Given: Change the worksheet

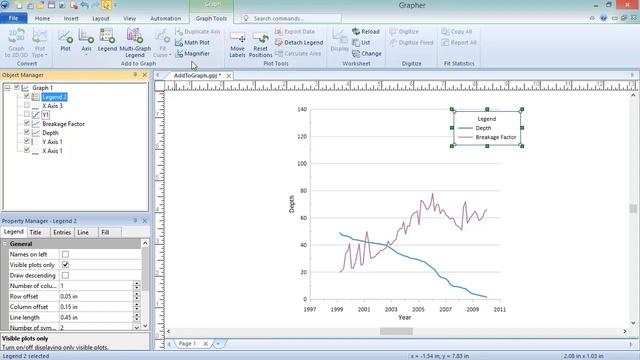Looking at the screenshot, I should point(367,53).
